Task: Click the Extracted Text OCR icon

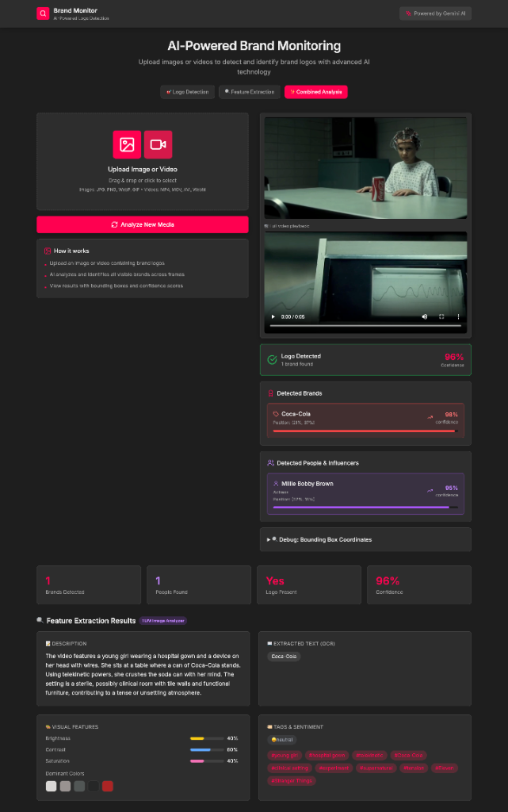Action: [x=269, y=644]
